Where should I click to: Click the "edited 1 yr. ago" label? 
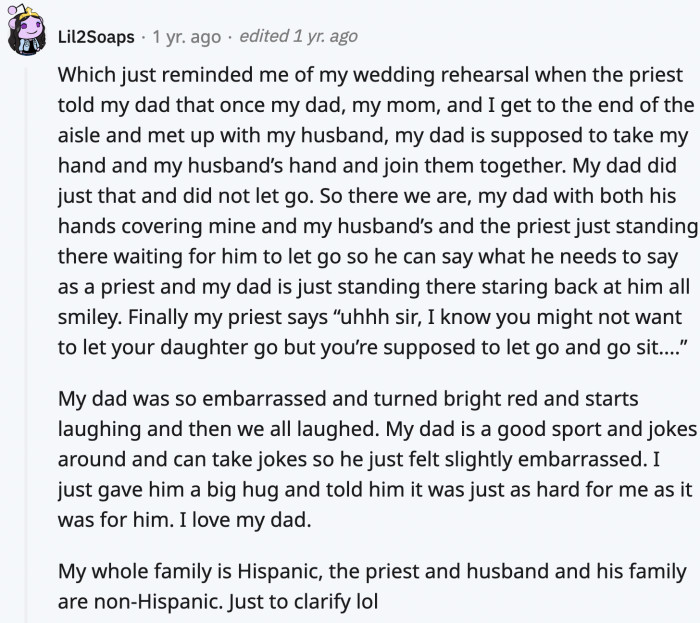click(x=299, y=38)
